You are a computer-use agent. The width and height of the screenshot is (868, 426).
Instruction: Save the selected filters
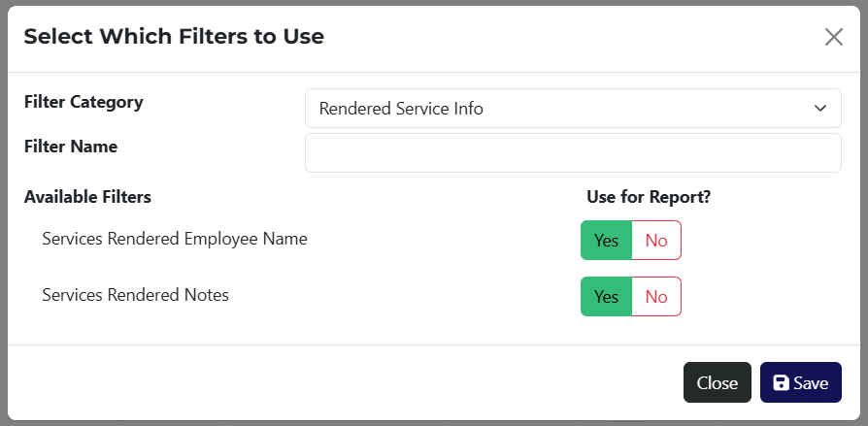click(800, 383)
